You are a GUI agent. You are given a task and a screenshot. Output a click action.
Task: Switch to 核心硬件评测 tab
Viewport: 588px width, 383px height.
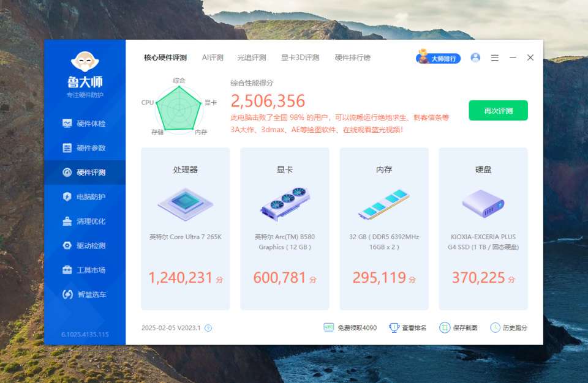click(x=165, y=58)
